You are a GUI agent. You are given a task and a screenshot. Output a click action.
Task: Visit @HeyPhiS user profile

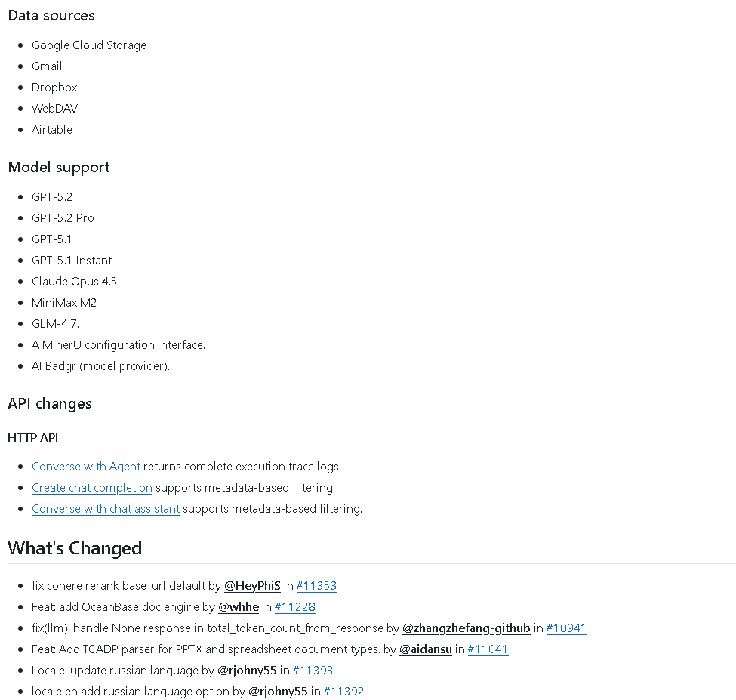click(252, 585)
